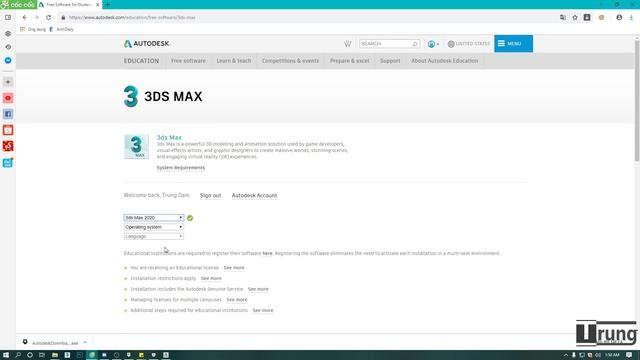Open Task View on the taskbar

point(42,355)
